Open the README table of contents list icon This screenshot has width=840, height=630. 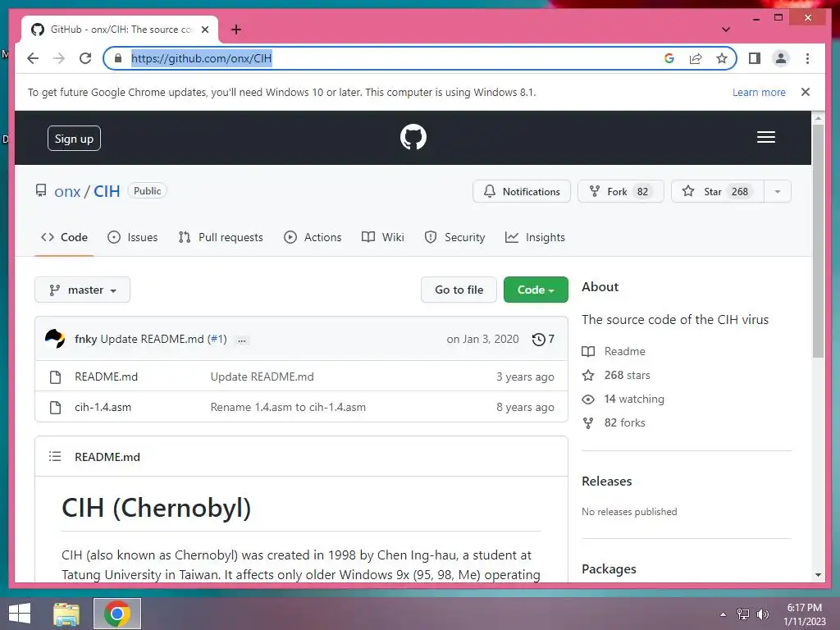coord(55,456)
